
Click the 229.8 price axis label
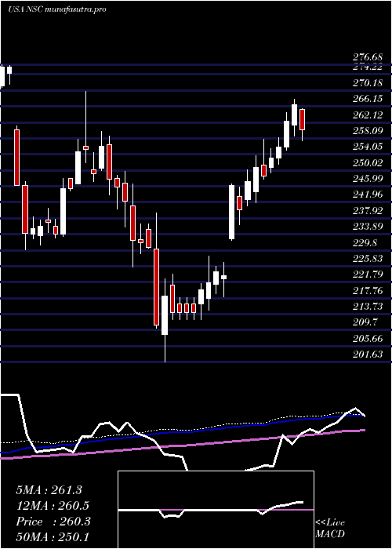pos(365,242)
